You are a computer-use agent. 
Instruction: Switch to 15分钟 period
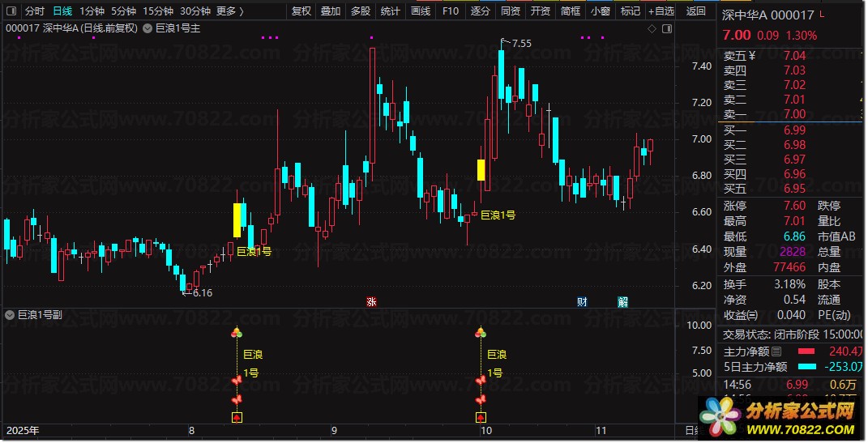[158, 11]
